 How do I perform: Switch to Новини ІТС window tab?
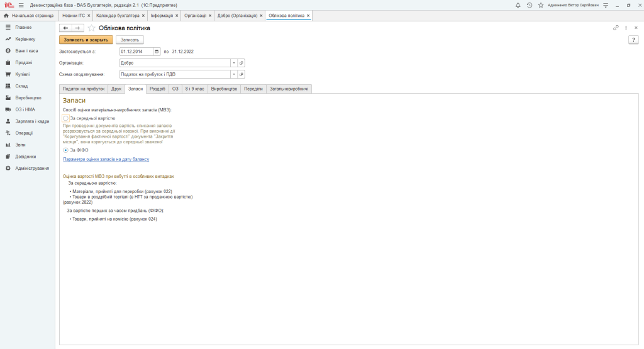coord(74,16)
